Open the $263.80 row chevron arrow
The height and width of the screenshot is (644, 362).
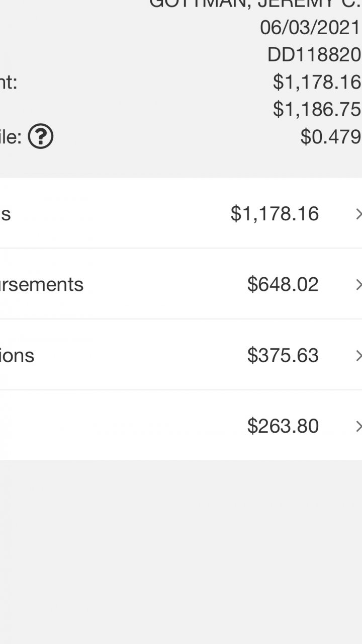pos(358,427)
